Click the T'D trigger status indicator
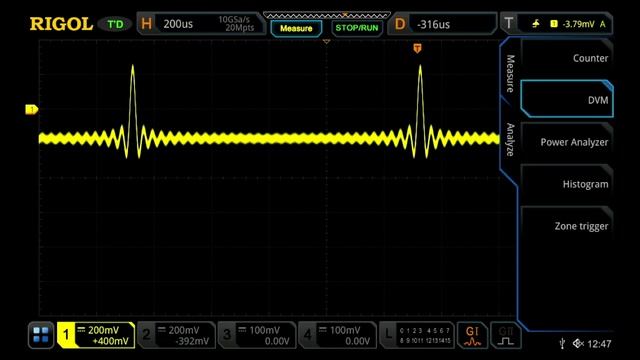This screenshot has width=640, height=360. tap(115, 24)
